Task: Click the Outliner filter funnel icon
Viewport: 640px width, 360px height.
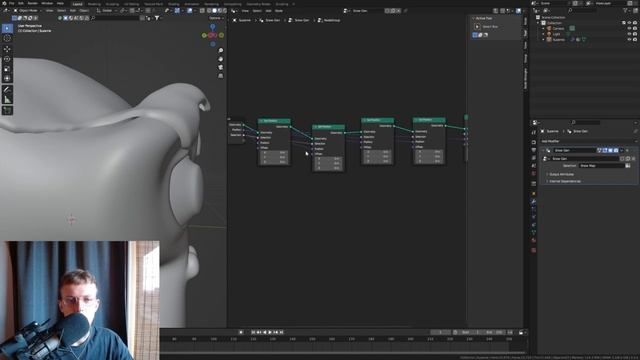Action: click(x=625, y=10)
